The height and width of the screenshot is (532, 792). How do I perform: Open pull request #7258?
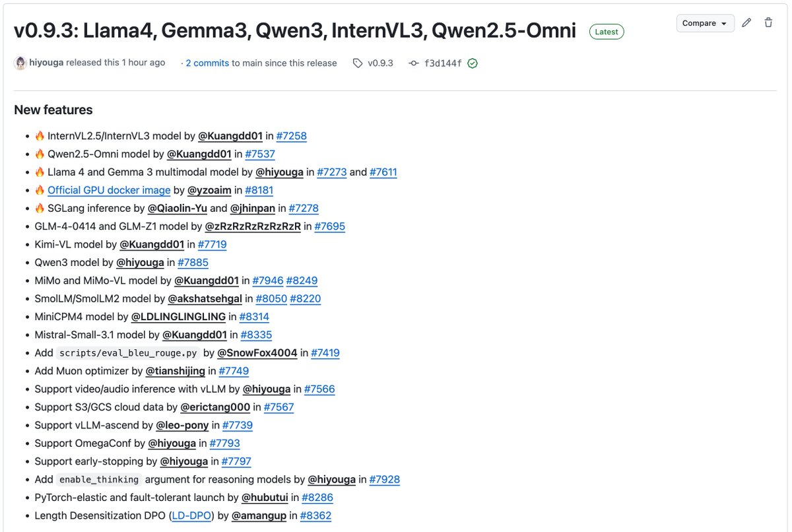(291, 136)
